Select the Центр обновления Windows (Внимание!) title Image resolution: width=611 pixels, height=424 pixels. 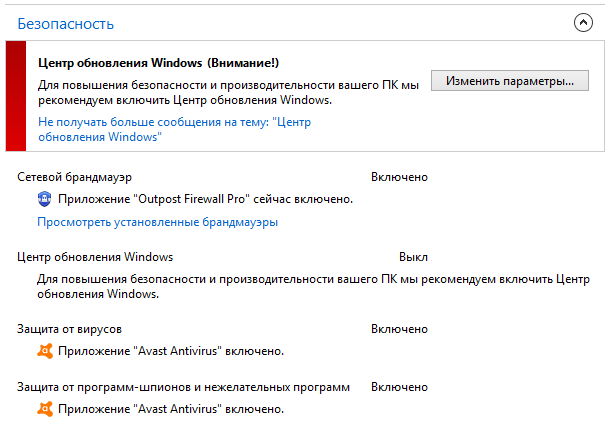click(x=159, y=63)
